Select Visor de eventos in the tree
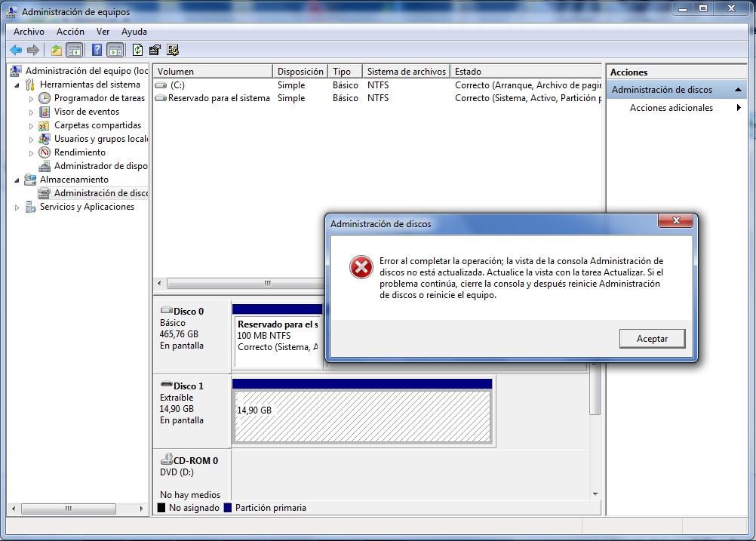756x541 pixels. [x=86, y=112]
